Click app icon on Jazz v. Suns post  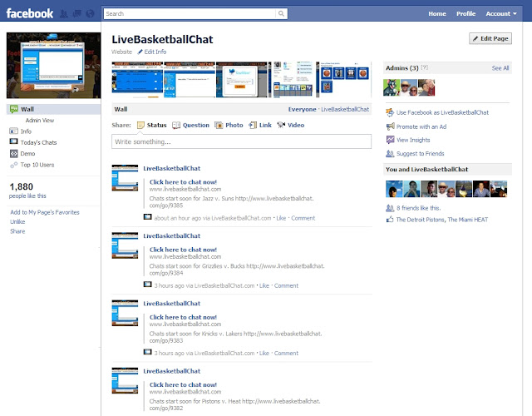(x=147, y=216)
